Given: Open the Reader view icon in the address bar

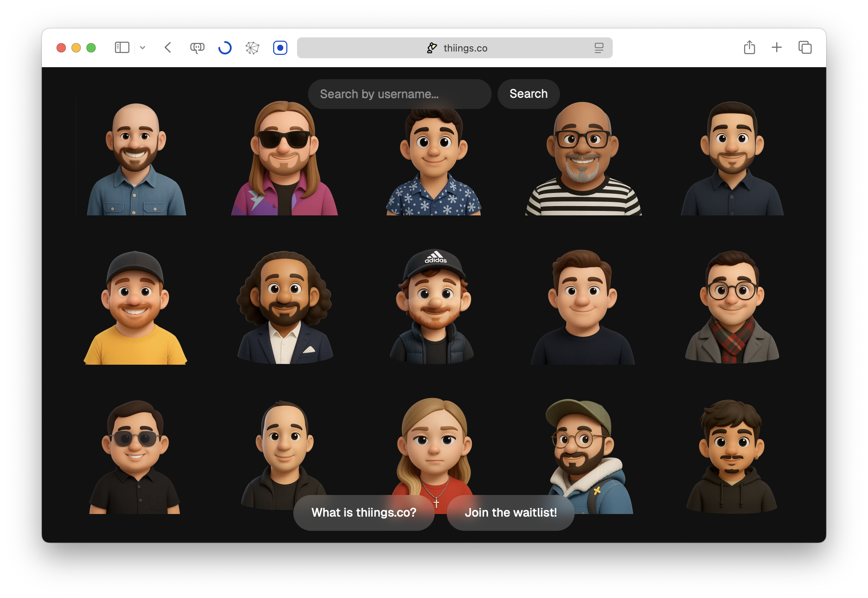Looking at the screenshot, I should [599, 48].
